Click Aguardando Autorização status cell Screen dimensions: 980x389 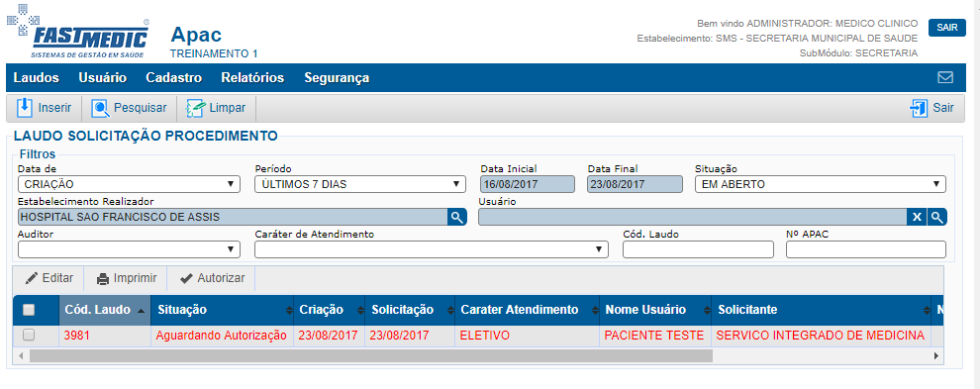pos(222,336)
